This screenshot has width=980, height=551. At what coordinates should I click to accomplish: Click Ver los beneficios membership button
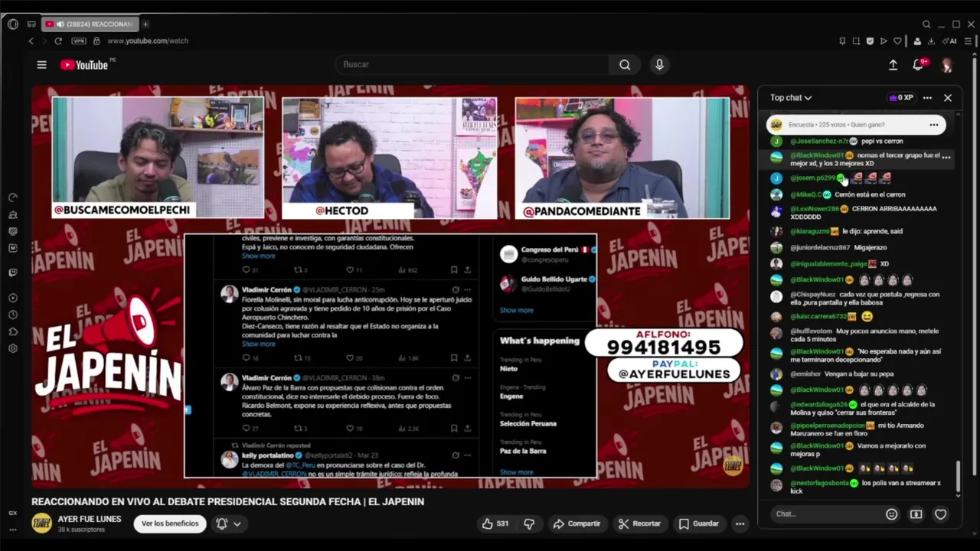tap(170, 523)
